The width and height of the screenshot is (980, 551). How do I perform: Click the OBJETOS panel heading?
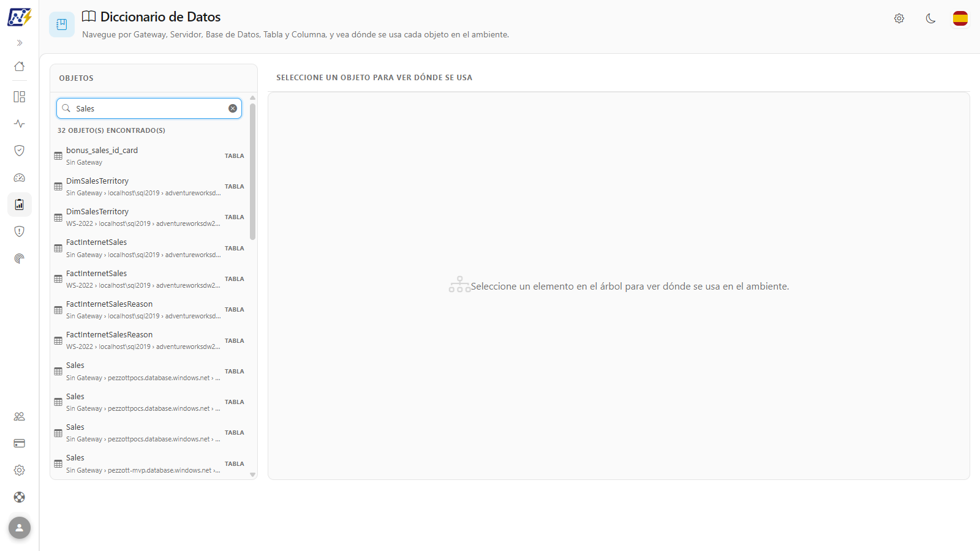[77, 78]
